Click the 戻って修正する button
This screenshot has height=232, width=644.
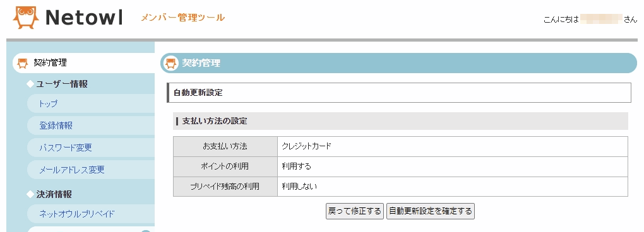355,211
